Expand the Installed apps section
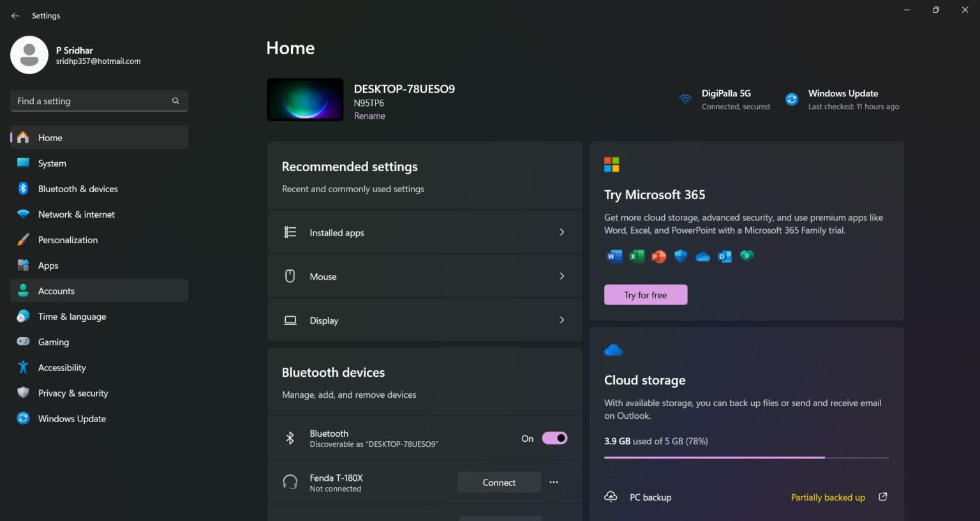The image size is (980, 521). click(425, 232)
